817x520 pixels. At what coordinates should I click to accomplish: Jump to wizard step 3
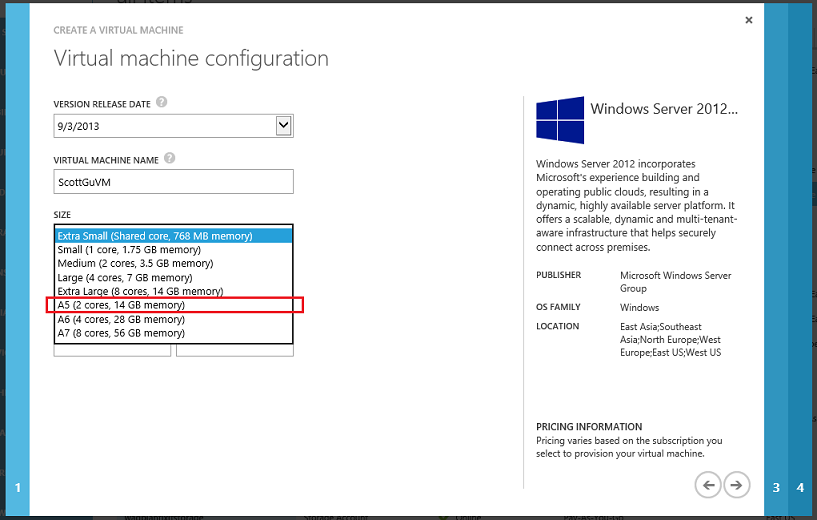click(776, 488)
